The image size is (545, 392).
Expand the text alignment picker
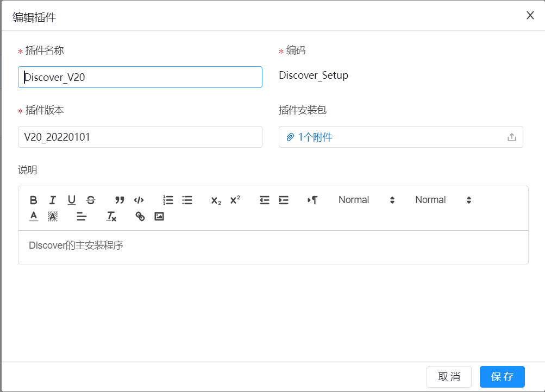[82, 216]
